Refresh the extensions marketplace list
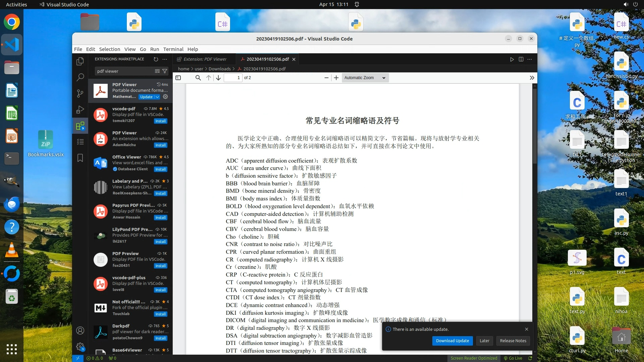This screenshot has width=644, height=362. coord(156,59)
